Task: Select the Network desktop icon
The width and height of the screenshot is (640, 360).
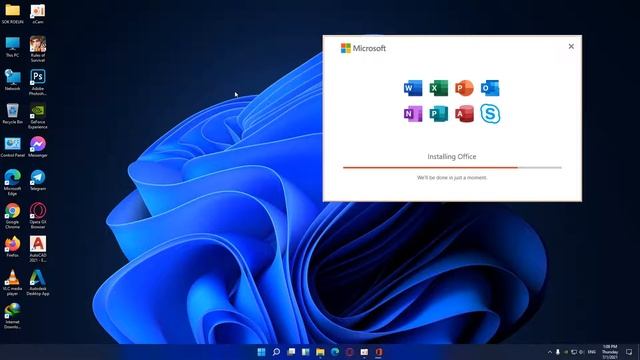Action: [13, 80]
